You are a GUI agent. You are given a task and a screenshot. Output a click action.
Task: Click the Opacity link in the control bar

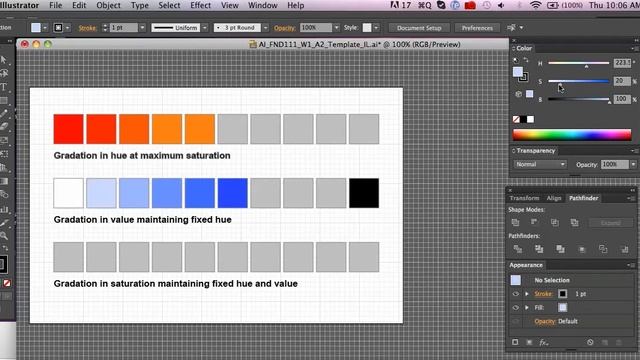pos(284,28)
